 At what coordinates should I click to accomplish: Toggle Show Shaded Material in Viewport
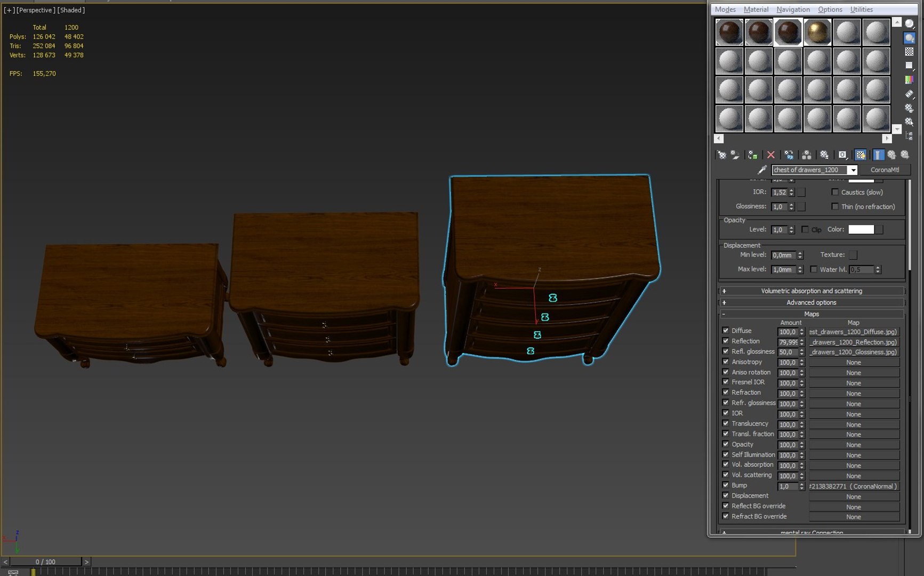click(861, 155)
